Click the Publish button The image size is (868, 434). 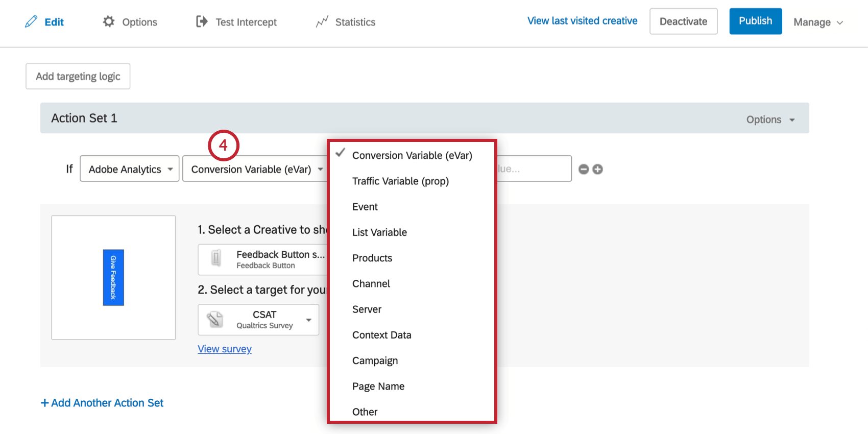pyautogui.click(x=755, y=21)
